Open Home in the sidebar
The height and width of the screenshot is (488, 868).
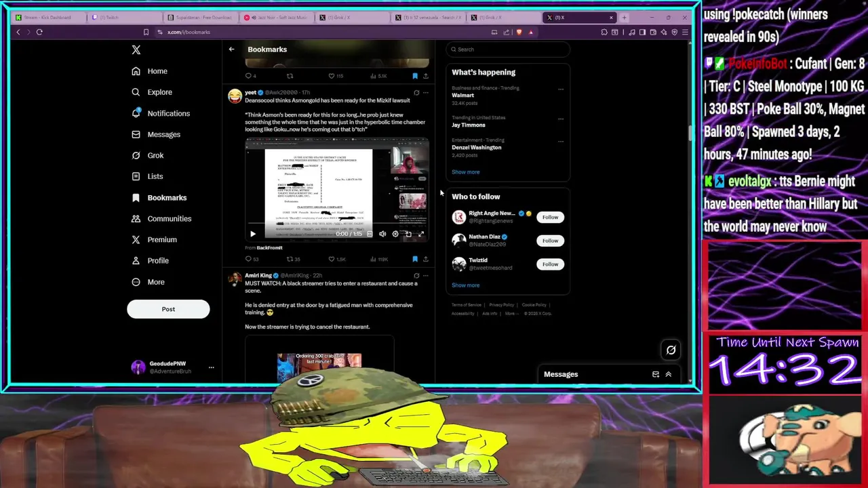coord(150,71)
